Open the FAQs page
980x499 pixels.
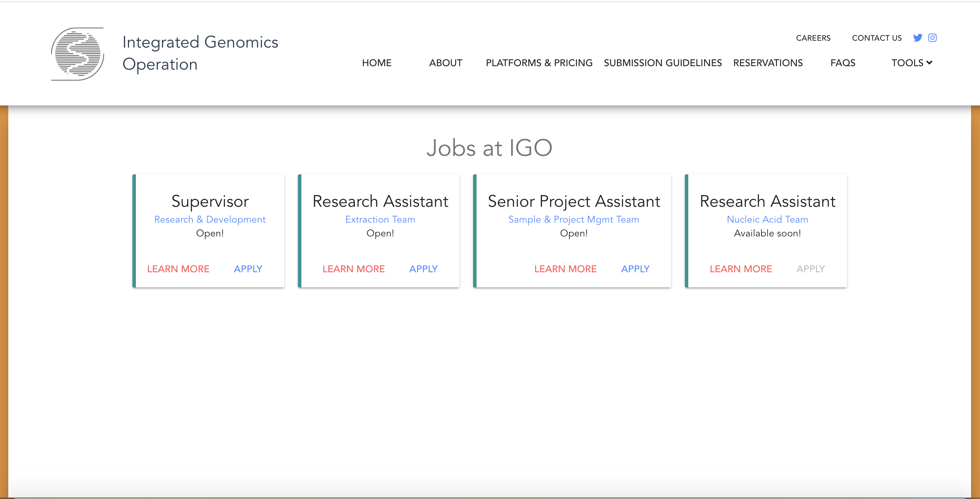coord(843,63)
